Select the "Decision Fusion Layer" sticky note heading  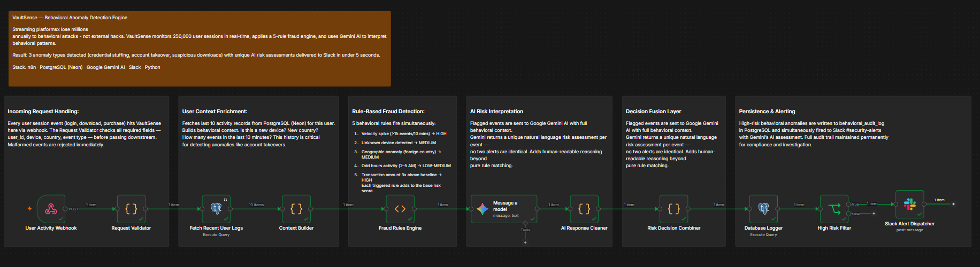(654, 112)
